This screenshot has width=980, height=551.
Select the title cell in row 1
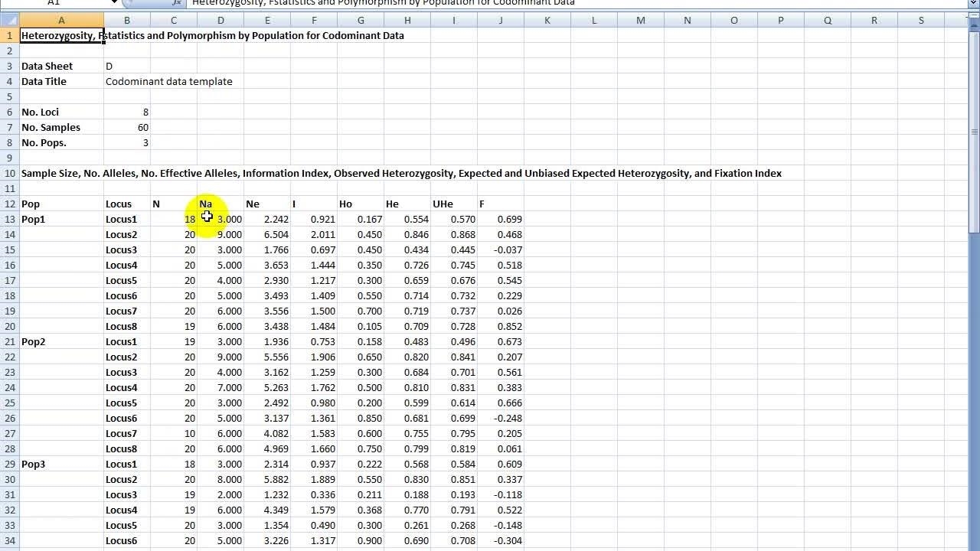point(61,35)
